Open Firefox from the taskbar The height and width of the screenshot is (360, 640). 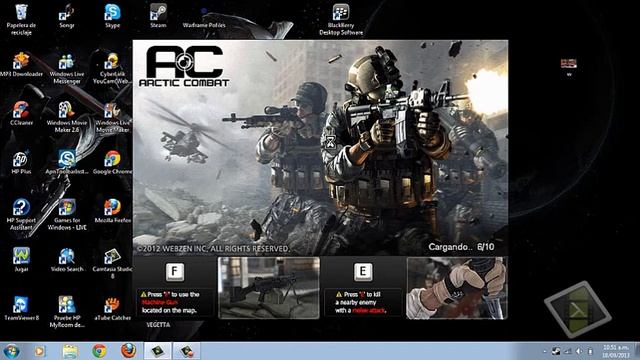tap(129, 351)
